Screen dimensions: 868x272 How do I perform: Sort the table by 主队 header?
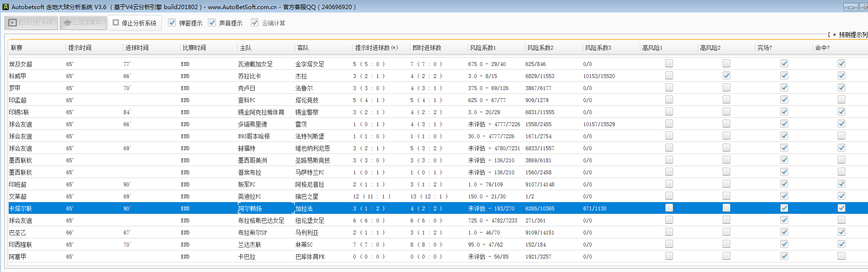click(x=246, y=48)
